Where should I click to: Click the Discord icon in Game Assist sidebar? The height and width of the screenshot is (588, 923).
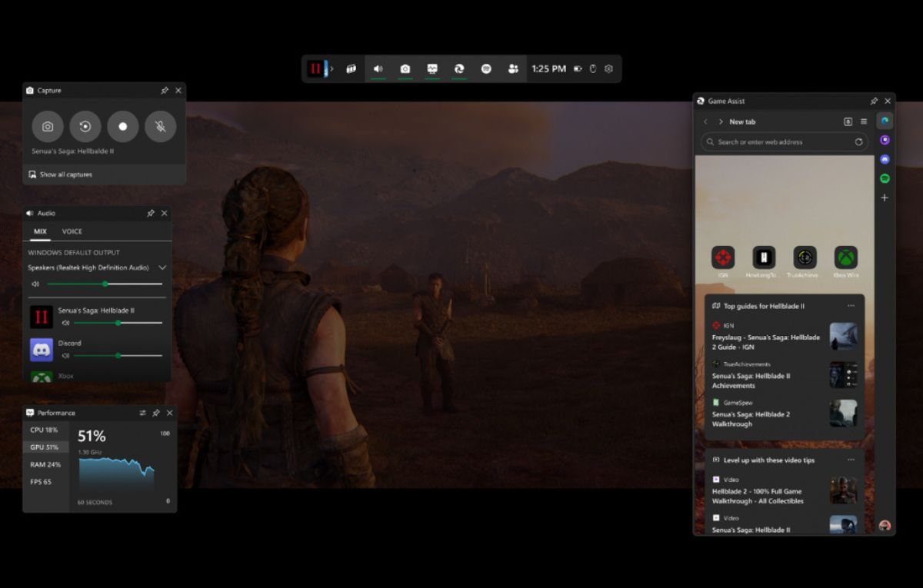885,159
